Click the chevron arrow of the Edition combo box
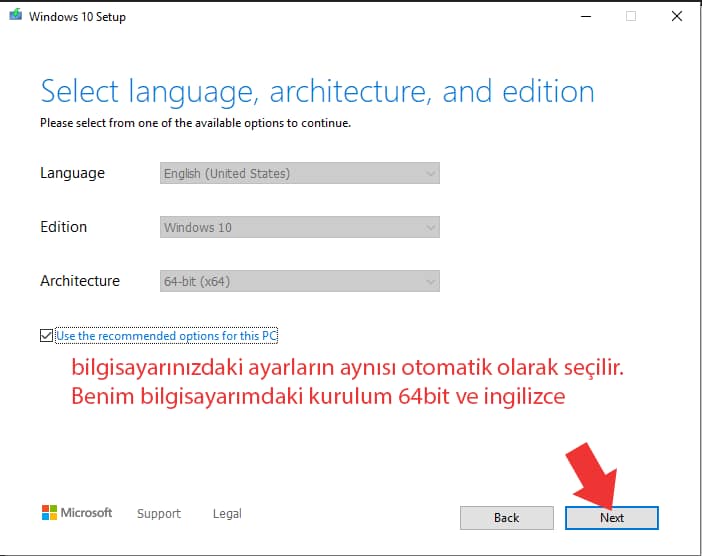 click(430, 228)
